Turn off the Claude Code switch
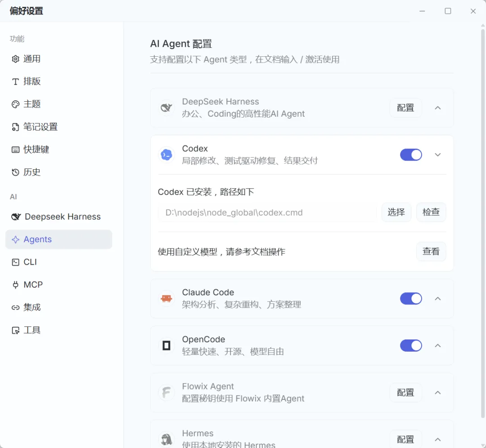This screenshot has height=448, width=486. point(411,299)
